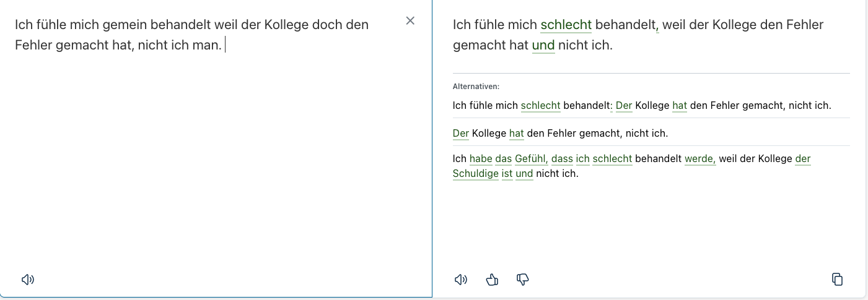Viewport: 868px width, 300px height.
Task: Click the underlined comma after "behandelt" in result
Action: pos(656,27)
